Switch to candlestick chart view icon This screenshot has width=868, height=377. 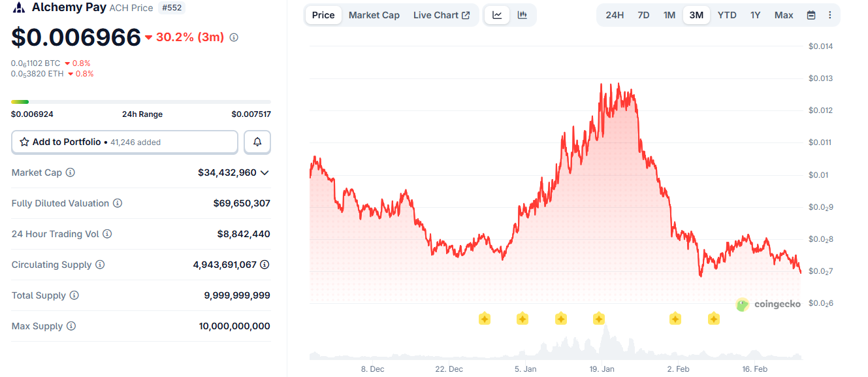(522, 15)
